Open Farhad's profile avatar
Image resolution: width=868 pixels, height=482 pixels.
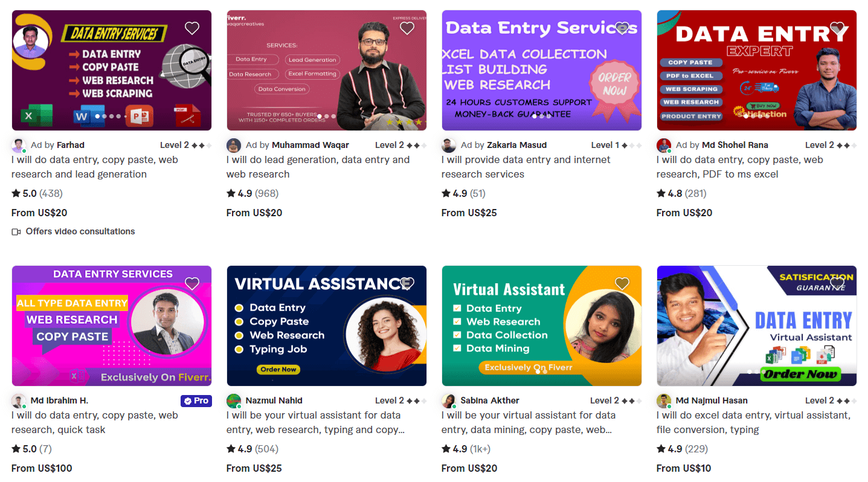click(18, 145)
